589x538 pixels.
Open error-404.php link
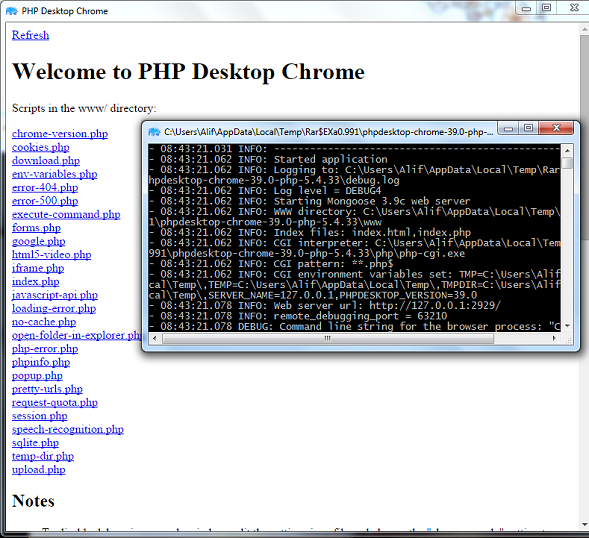click(x=45, y=187)
